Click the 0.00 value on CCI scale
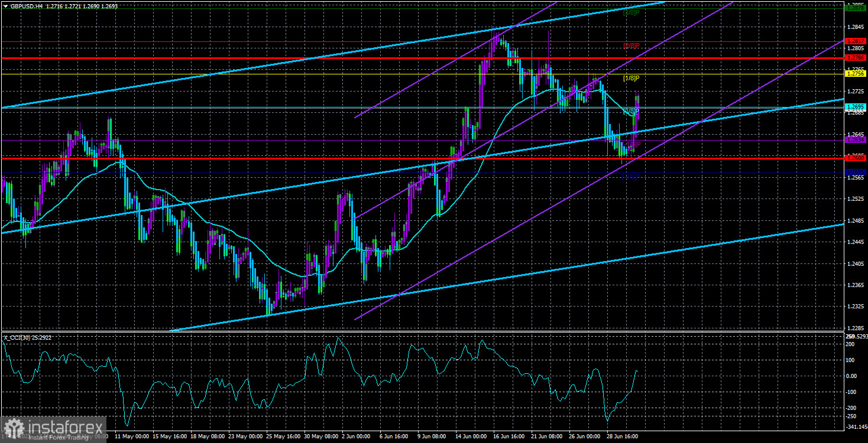Viewport: 868px width, 443px height. click(x=852, y=376)
